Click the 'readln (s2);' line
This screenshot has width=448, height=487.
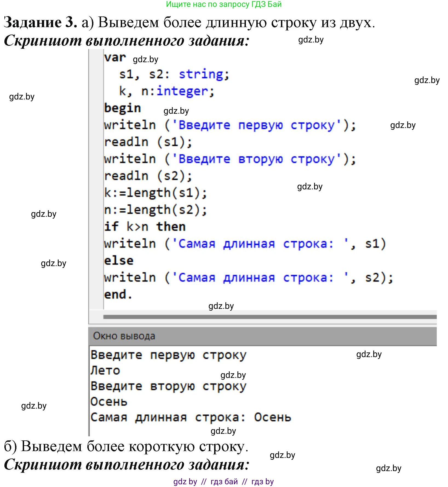(148, 176)
